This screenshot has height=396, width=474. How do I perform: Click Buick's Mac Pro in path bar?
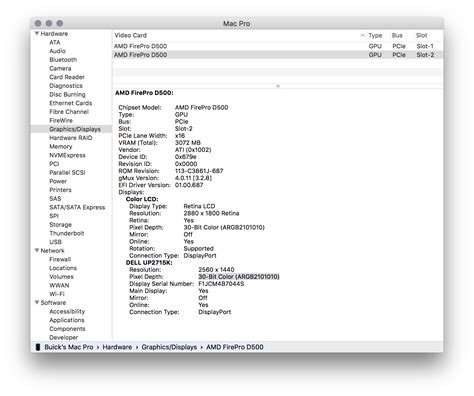point(69,347)
